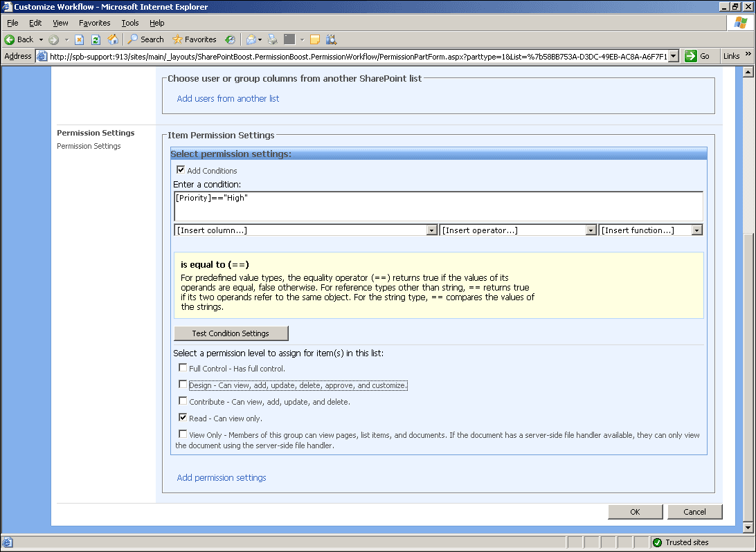Open the File menu
The width and height of the screenshot is (756, 552).
click(x=12, y=23)
